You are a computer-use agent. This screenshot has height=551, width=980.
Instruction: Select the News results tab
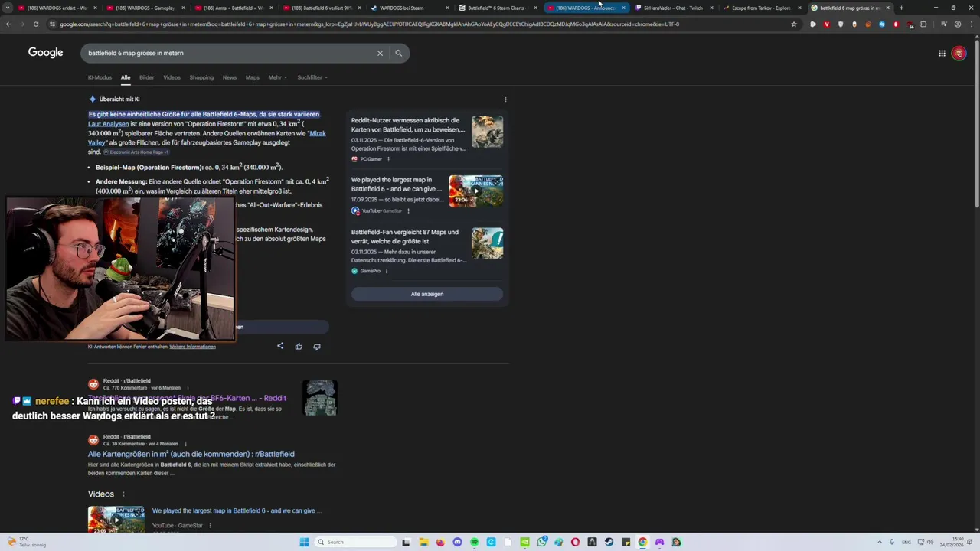pyautogui.click(x=230, y=77)
